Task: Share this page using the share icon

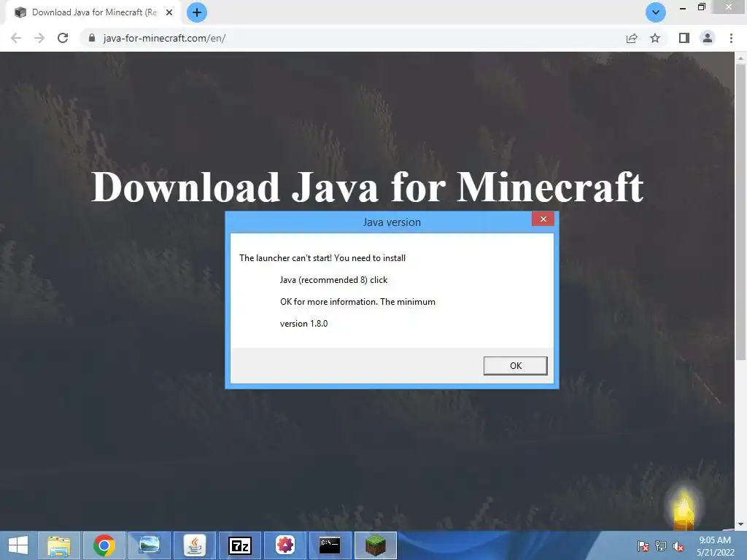Action: pyautogui.click(x=632, y=38)
